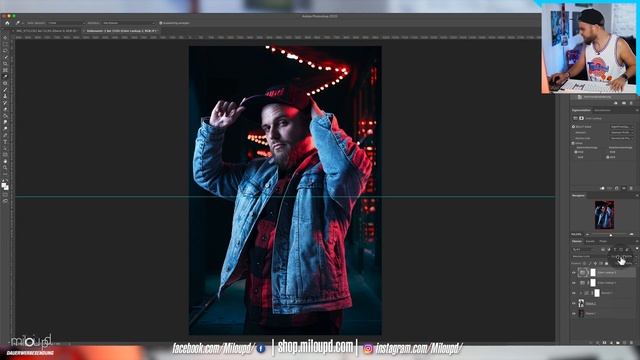The image size is (640, 360).
Task: Open the layer filter kind dropdown
Action: click(586, 249)
